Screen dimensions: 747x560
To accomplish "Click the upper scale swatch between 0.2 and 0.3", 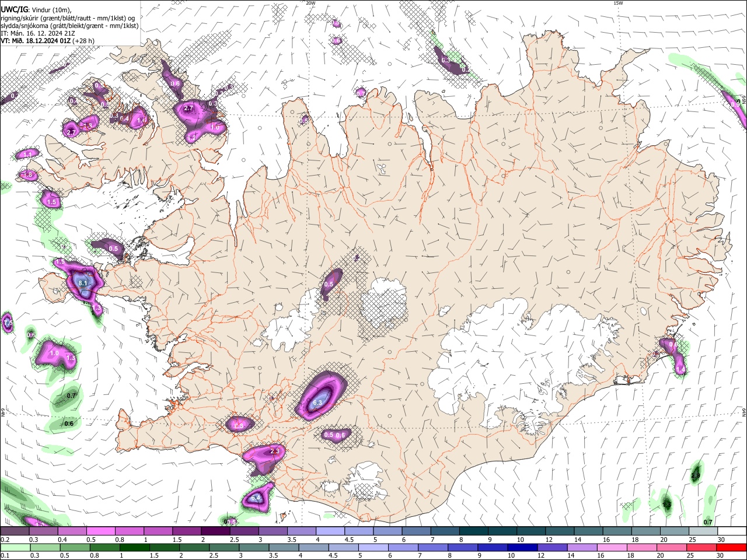I will click(15, 531).
